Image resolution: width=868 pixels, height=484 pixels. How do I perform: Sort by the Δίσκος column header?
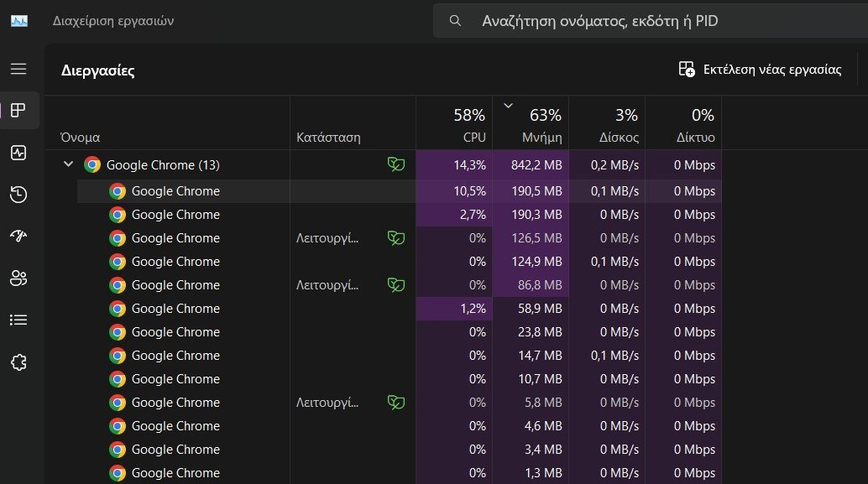click(x=607, y=123)
